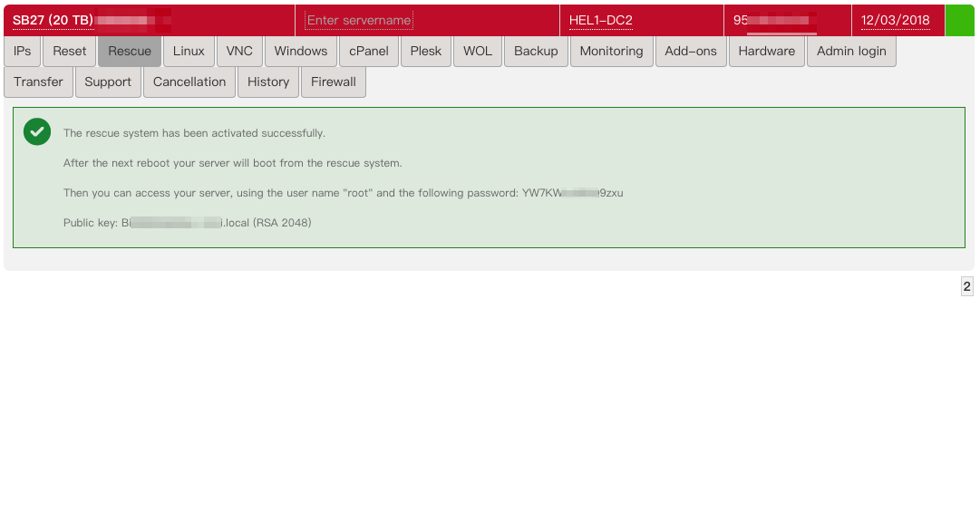Image resolution: width=980 pixels, height=520 pixels.
Task: Go to page 2
Action: (966, 287)
